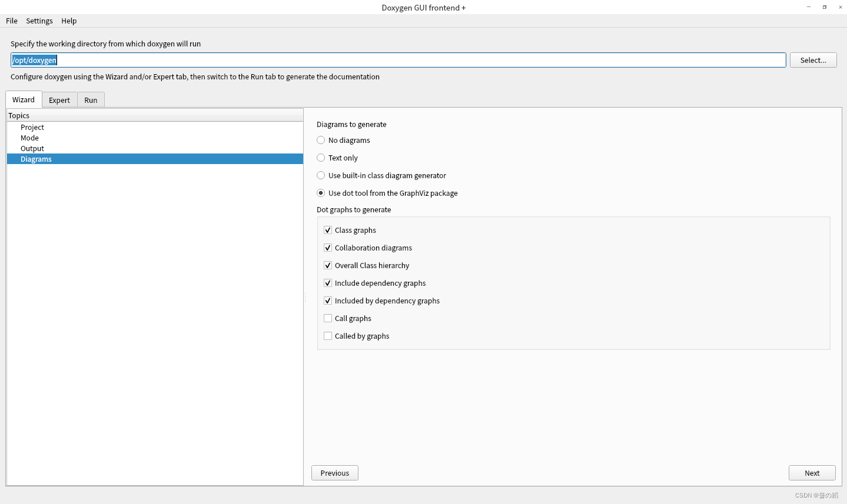
Task: Maximize the Doxygen window
Action: pyautogui.click(x=825, y=7)
